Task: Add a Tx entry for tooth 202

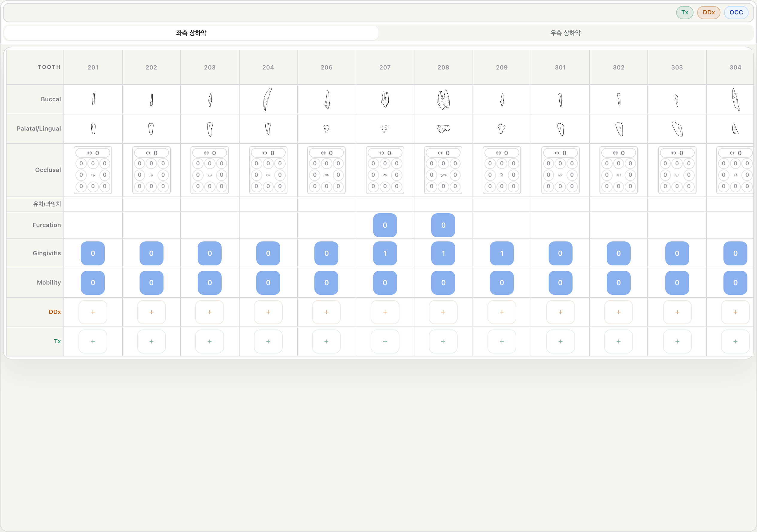Action: pos(151,341)
